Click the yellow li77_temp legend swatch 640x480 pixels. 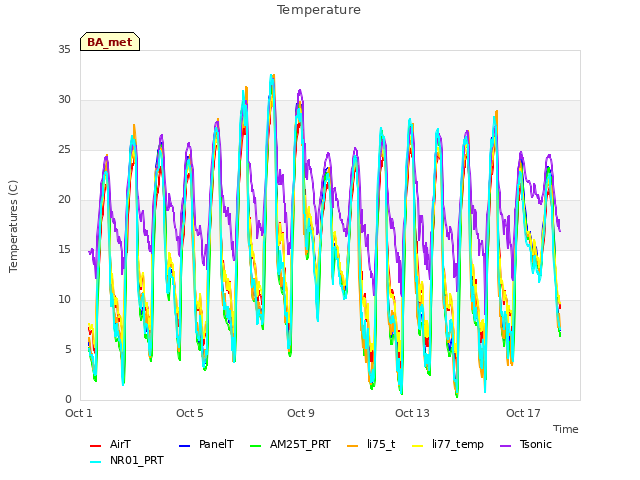[x=418, y=446]
